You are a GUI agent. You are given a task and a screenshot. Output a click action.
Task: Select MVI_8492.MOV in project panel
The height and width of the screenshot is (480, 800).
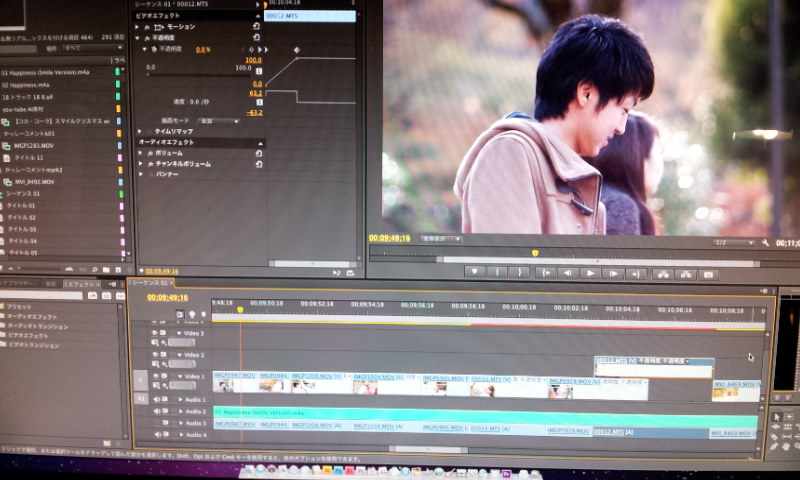click(x=35, y=182)
